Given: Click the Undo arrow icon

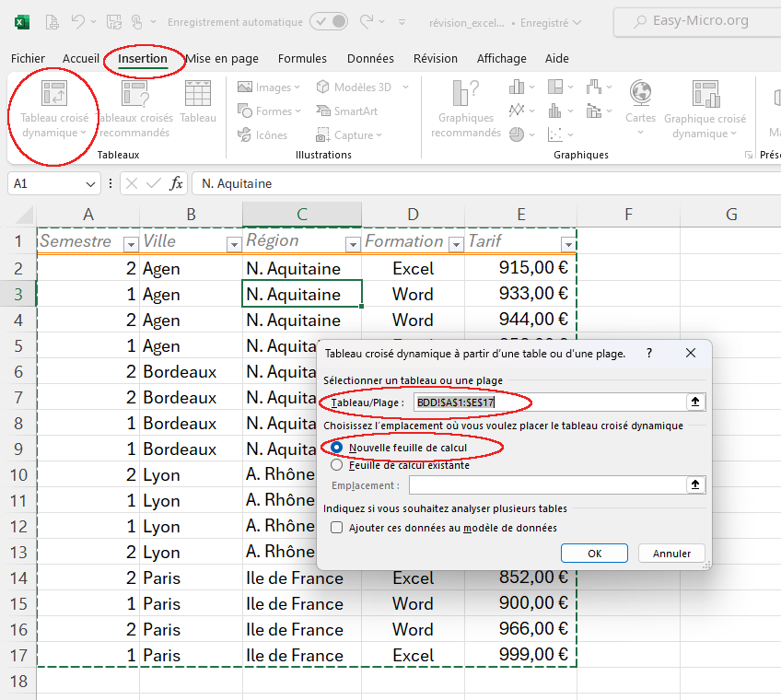Looking at the screenshot, I should point(77,22).
